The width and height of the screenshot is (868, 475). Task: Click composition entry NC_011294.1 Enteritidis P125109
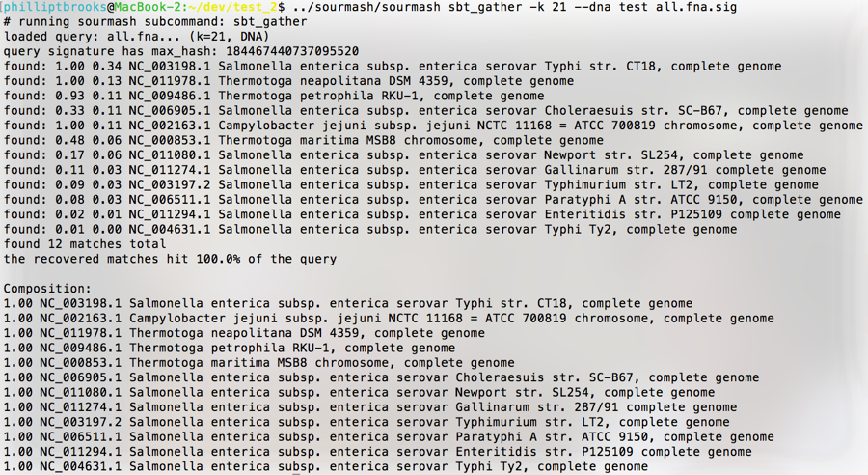click(377, 452)
